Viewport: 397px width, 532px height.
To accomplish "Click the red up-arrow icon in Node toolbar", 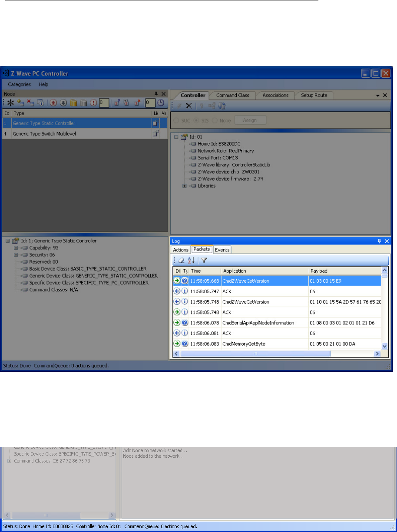I will (x=54, y=102).
